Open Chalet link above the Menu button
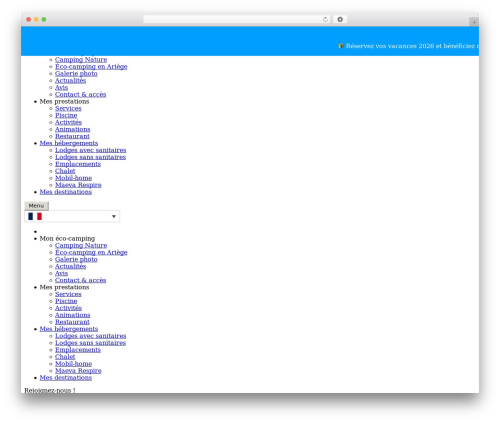 point(65,171)
